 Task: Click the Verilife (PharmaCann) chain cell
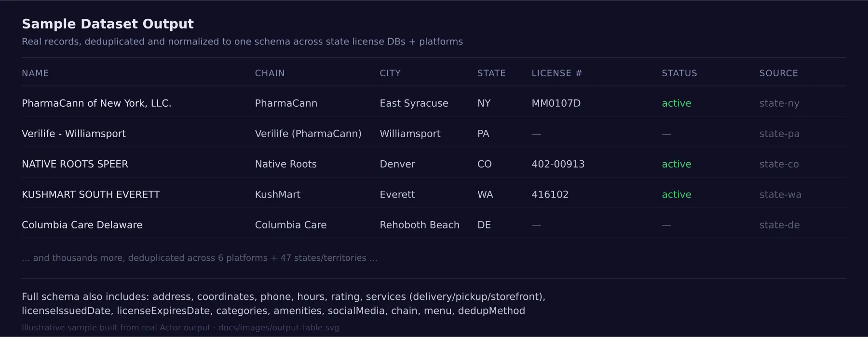coord(308,134)
